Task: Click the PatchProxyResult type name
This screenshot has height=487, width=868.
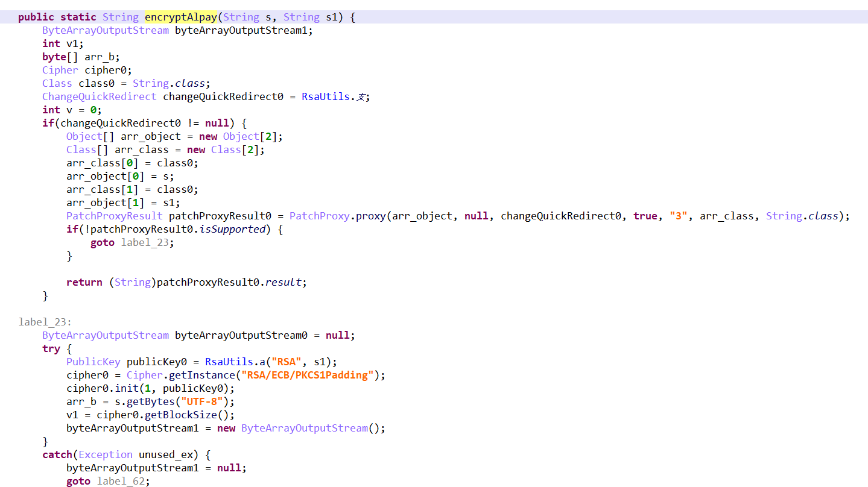Action: (x=114, y=216)
